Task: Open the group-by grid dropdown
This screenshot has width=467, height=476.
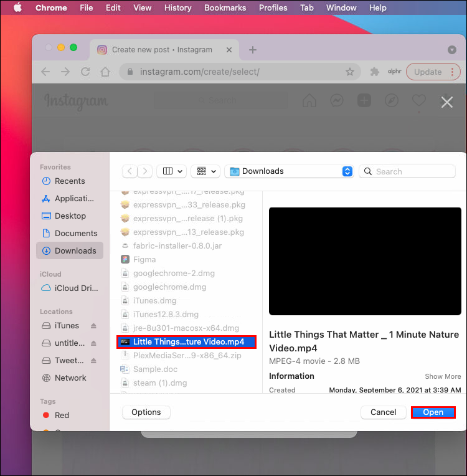Action: [x=205, y=171]
